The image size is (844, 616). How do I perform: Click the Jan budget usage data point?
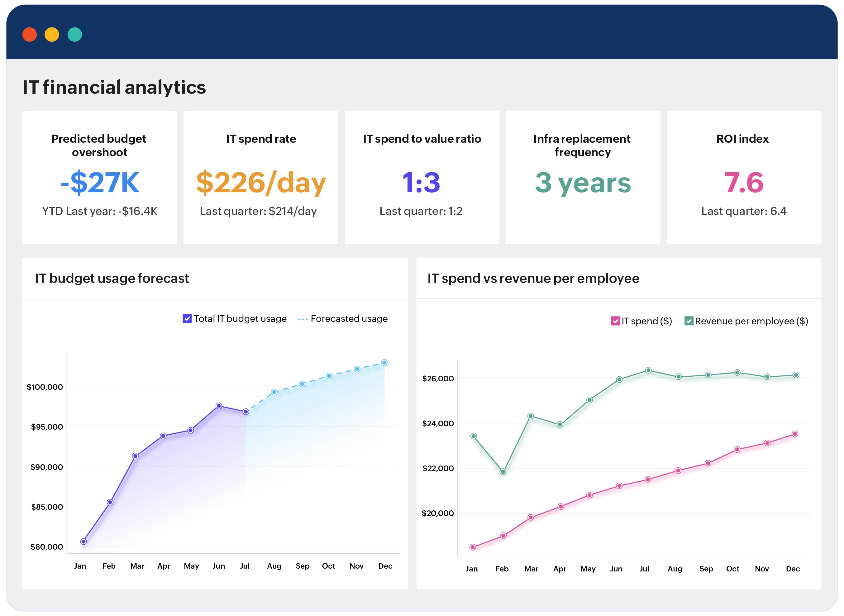pyautogui.click(x=83, y=542)
